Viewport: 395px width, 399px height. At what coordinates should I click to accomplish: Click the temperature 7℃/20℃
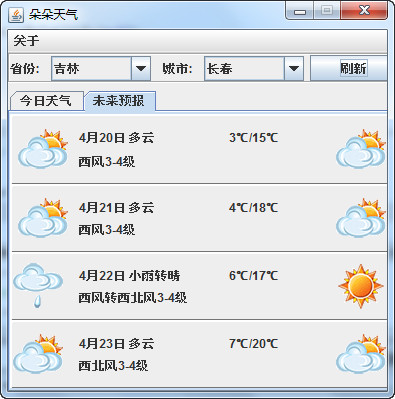[254, 344]
